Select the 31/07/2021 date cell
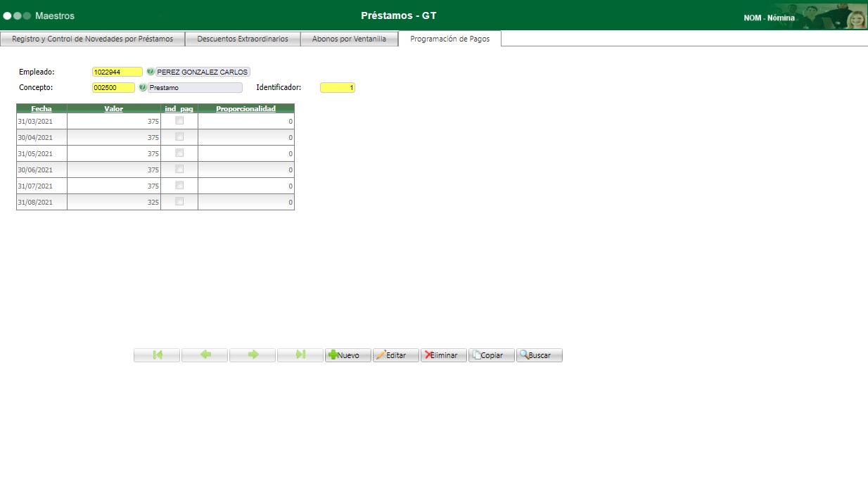 coord(42,186)
